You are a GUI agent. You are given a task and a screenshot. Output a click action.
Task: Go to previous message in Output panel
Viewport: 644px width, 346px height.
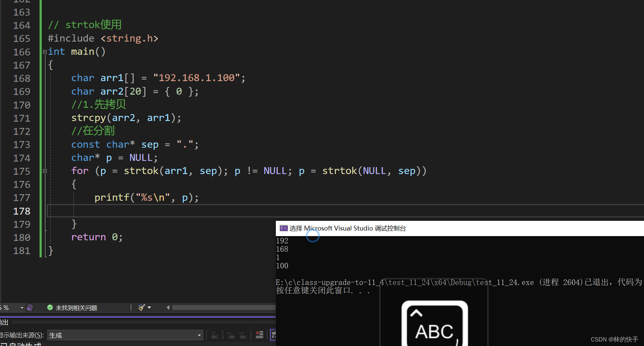pyautogui.click(x=231, y=335)
